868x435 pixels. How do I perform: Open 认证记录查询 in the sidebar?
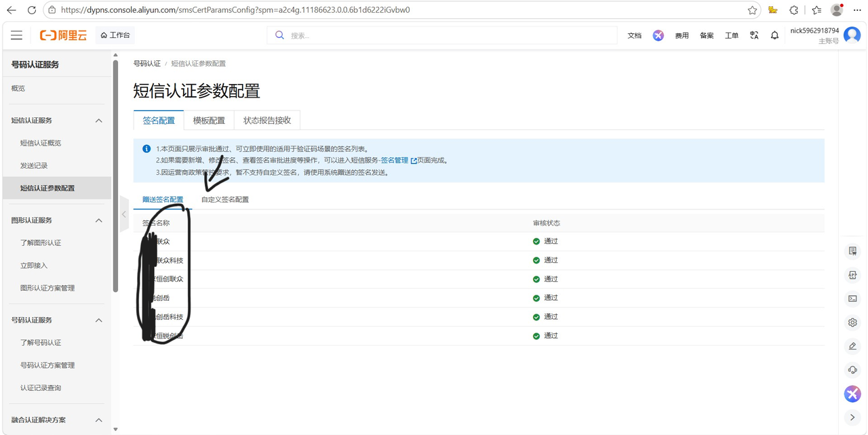coord(41,388)
